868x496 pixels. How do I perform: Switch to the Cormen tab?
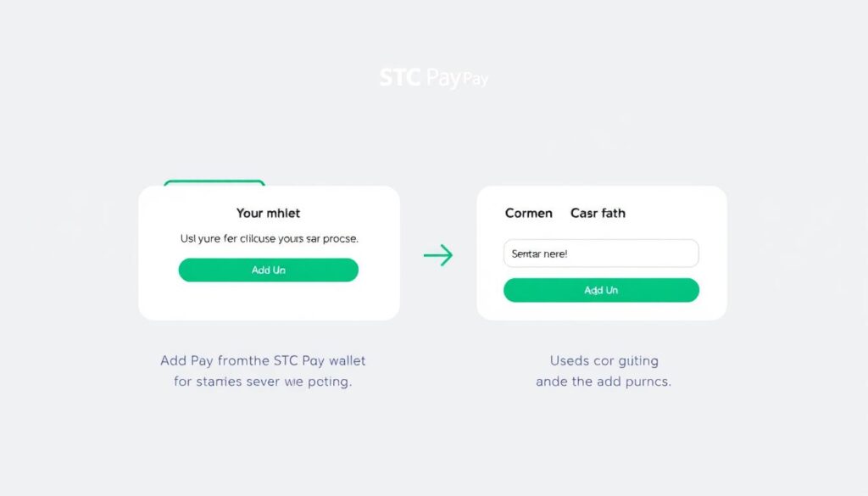coord(528,213)
